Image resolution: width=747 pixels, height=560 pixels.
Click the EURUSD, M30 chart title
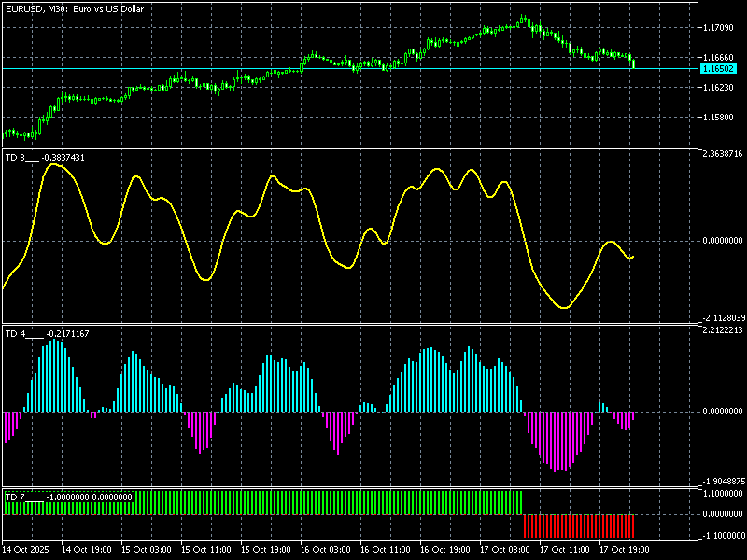pos(75,9)
